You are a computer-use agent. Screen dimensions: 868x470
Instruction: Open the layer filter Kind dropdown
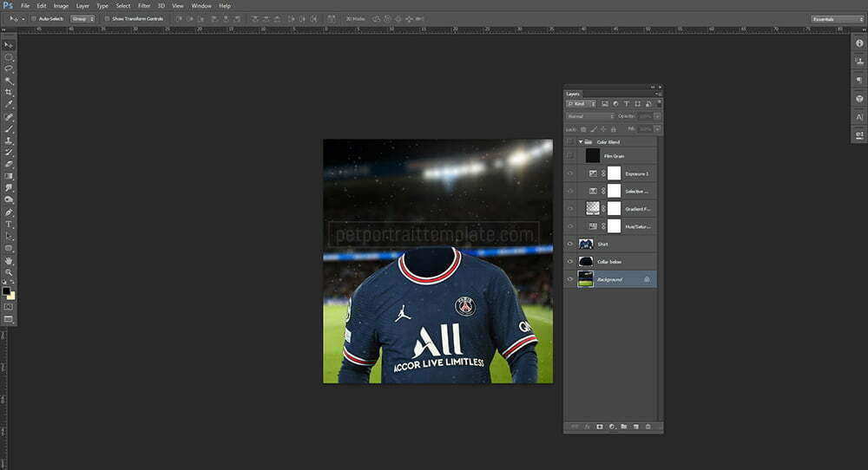581,104
